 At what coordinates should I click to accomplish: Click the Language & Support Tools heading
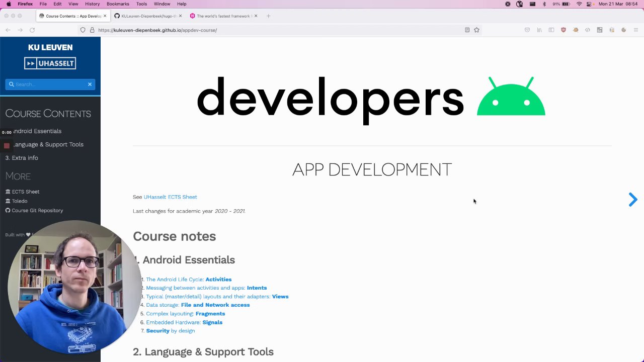pyautogui.click(x=203, y=352)
